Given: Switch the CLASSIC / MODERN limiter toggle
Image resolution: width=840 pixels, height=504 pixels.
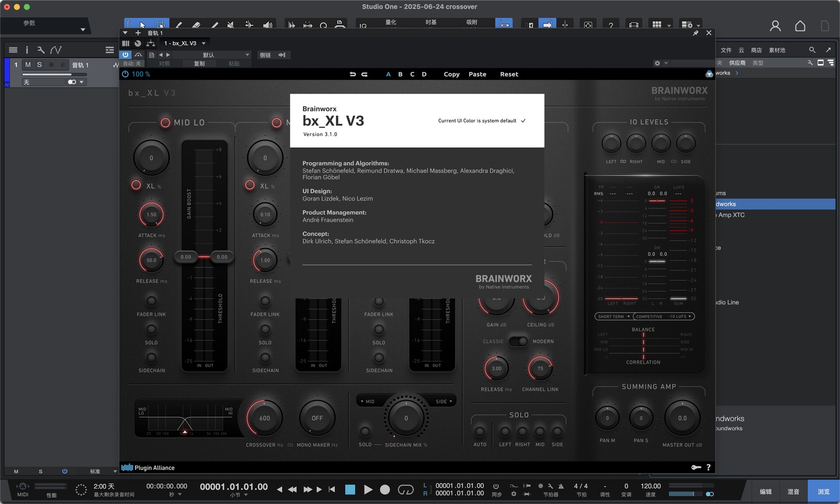Looking at the screenshot, I should pyautogui.click(x=518, y=341).
